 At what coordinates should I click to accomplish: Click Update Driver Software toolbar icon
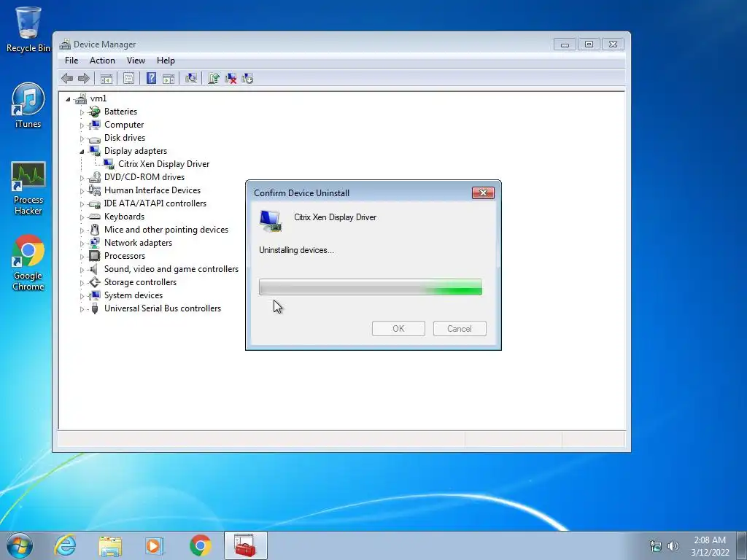[x=214, y=79]
